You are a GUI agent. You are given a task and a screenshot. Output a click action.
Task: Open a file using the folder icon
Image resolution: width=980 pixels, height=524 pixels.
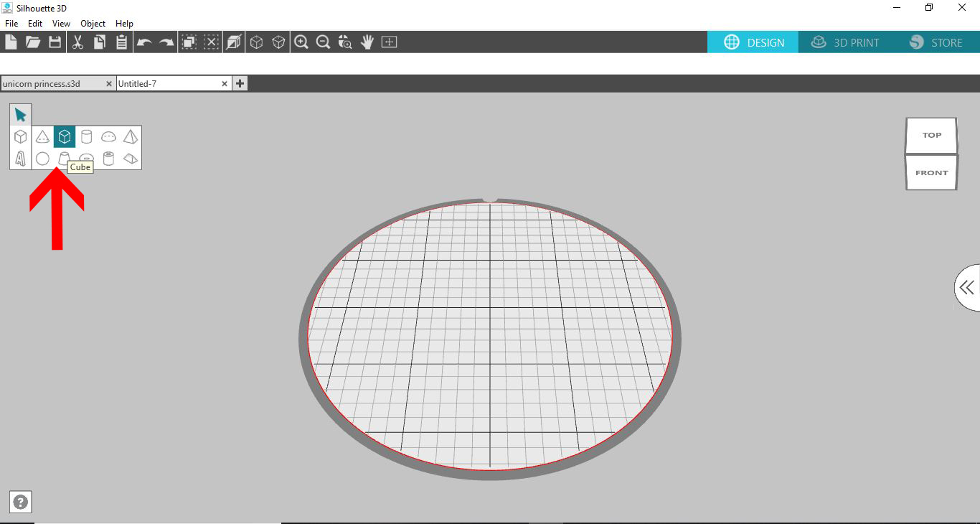[33, 42]
